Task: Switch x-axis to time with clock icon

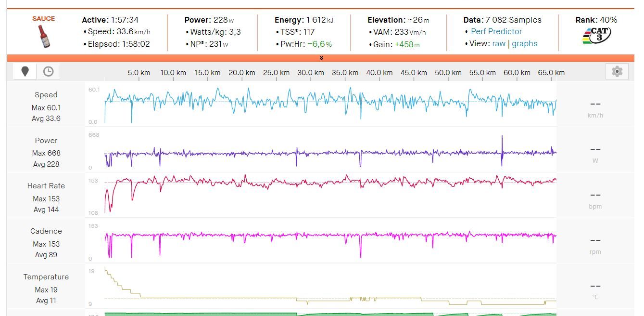Action: point(49,72)
